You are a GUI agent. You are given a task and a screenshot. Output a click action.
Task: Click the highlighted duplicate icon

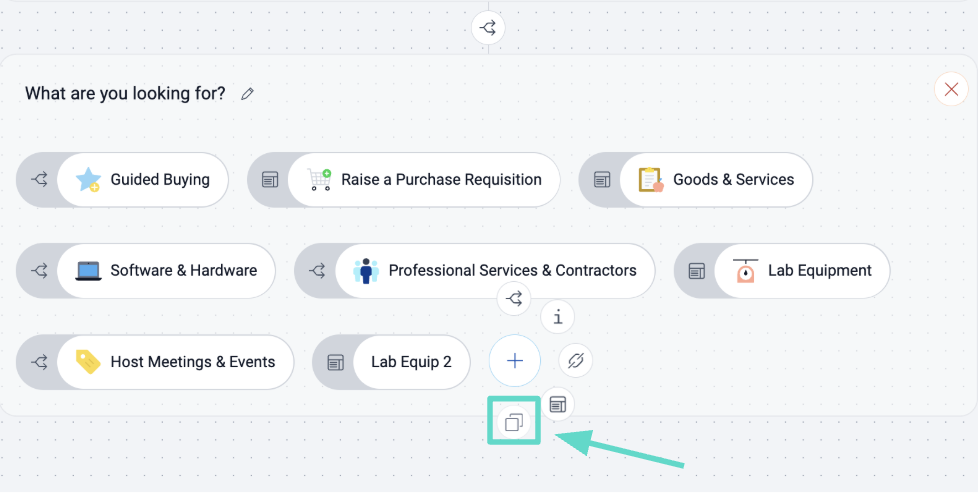click(x=514, y=422)
